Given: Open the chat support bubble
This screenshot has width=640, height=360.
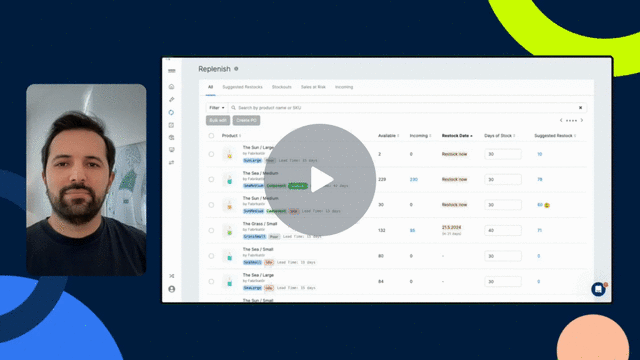Looking at the screenshot, I should 598,289.
